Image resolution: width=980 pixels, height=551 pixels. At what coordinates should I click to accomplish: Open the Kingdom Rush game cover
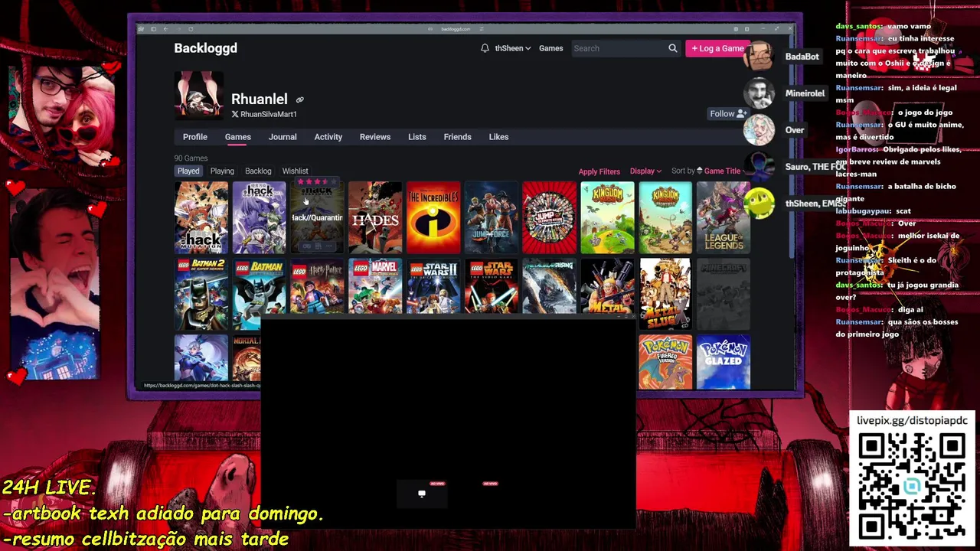tap(607, 217)
